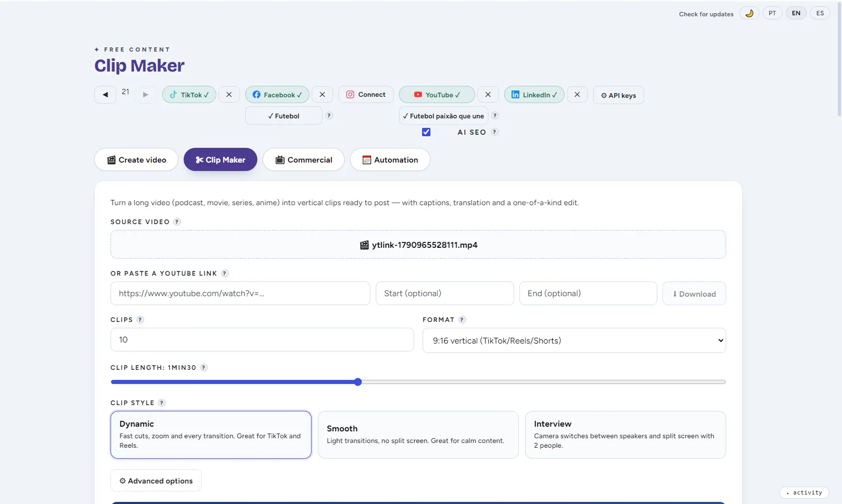Open API keys settings
Screen dimensions: 842x504
(x=618, y=95)
